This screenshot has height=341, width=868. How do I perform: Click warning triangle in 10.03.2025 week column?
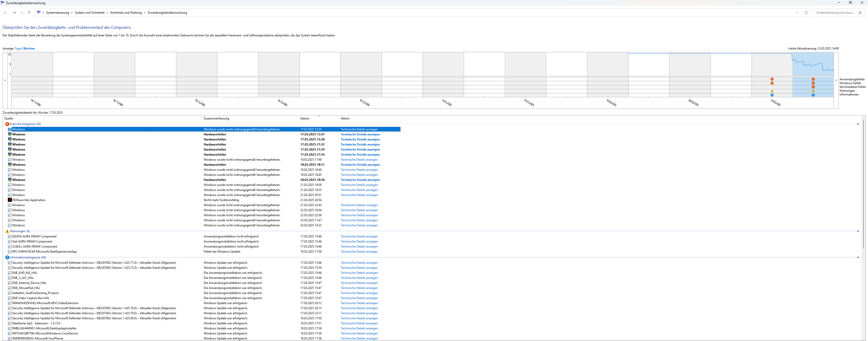click(x=772, y=91)
